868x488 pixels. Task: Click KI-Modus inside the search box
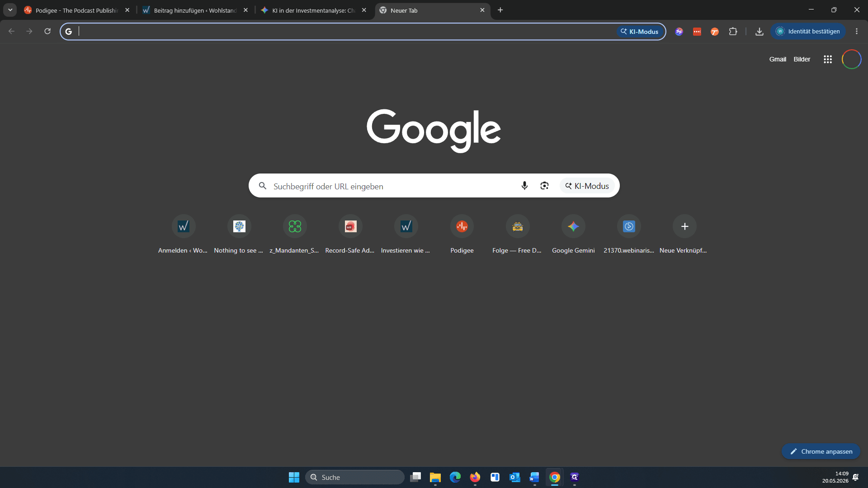click(587, 186)
